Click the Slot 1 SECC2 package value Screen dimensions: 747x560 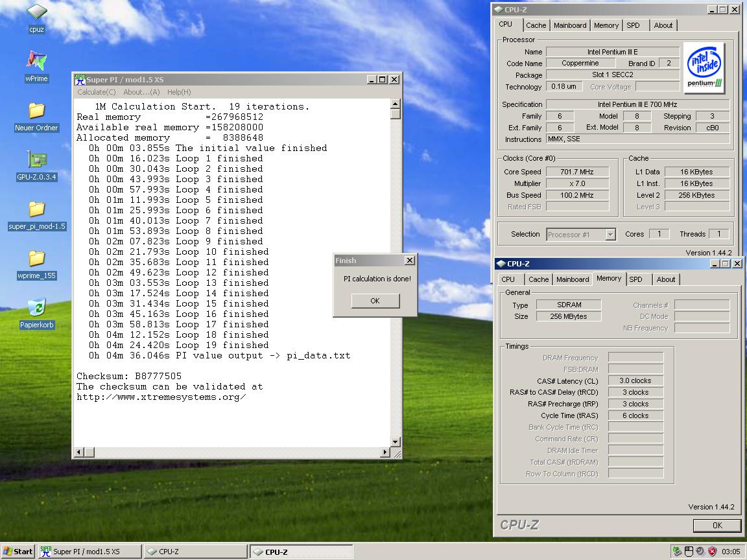[613, 75]
